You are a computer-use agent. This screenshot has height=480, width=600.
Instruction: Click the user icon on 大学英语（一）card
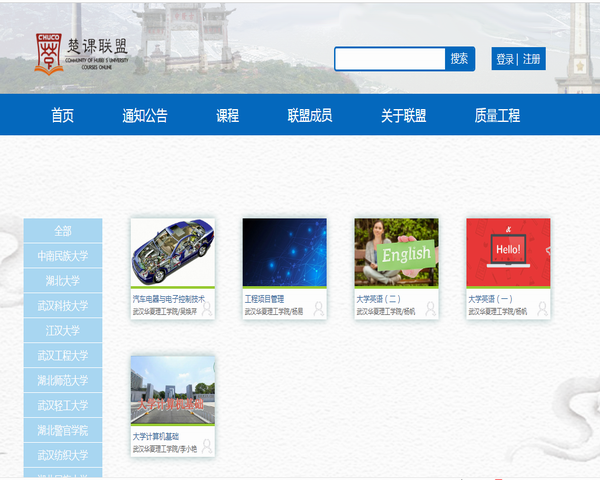tap(543, 309)
